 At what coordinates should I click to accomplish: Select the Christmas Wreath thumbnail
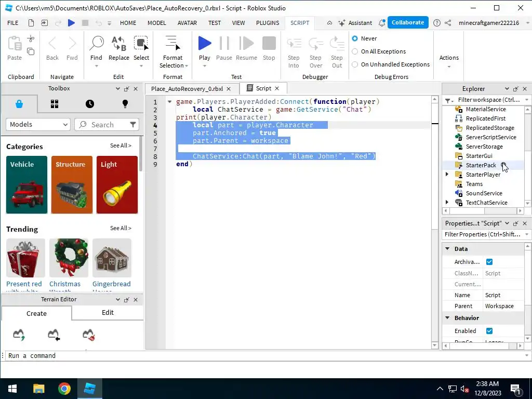pos(69,258)
